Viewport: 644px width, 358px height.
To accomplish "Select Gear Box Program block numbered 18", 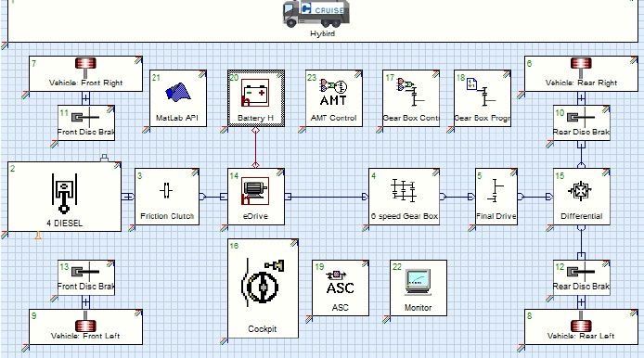I will click(x=483, y=98).
